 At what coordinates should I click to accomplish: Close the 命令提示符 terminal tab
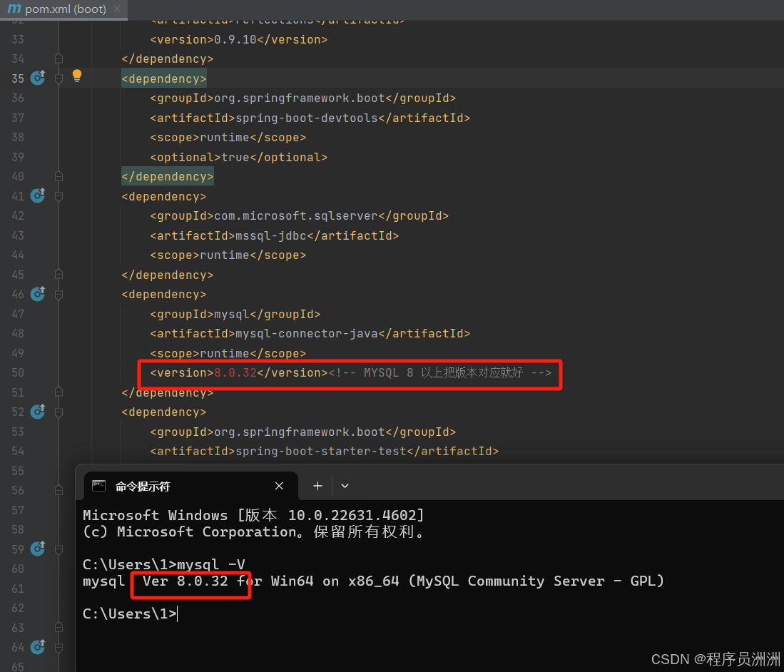pos(279,486)
